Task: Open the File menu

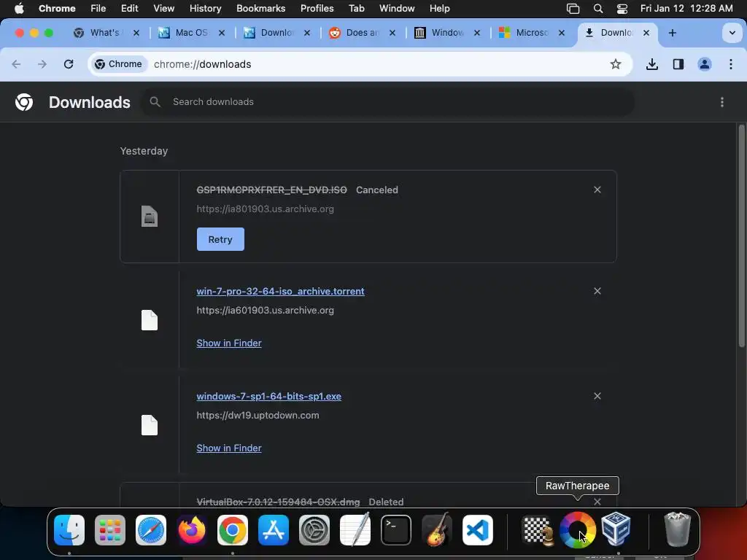Action: 98,8
